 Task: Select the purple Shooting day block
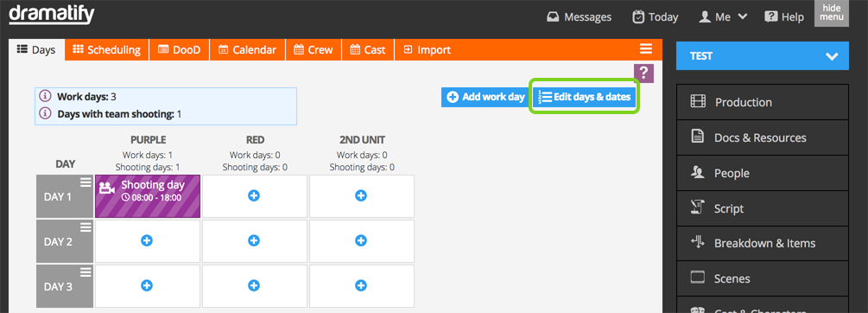point(148,195)
